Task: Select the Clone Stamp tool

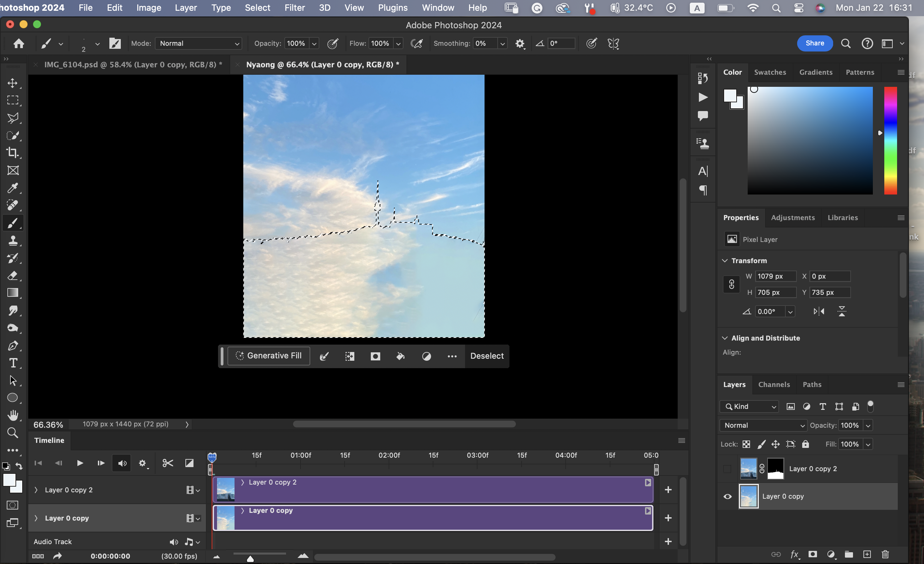Action: pos(13,240)
